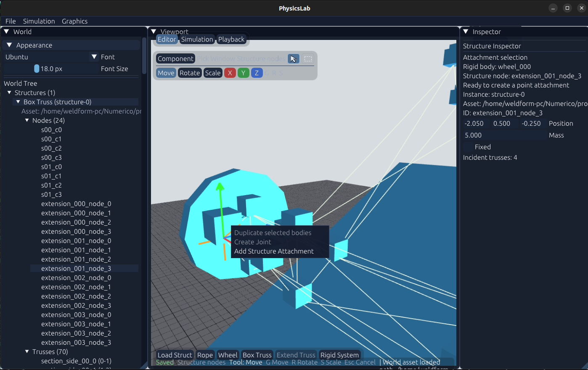Select the window marquee selection icon
Image resolution: width=588 pixels, height=370 pixels.
pyautogui.click(x=308, y=59)
